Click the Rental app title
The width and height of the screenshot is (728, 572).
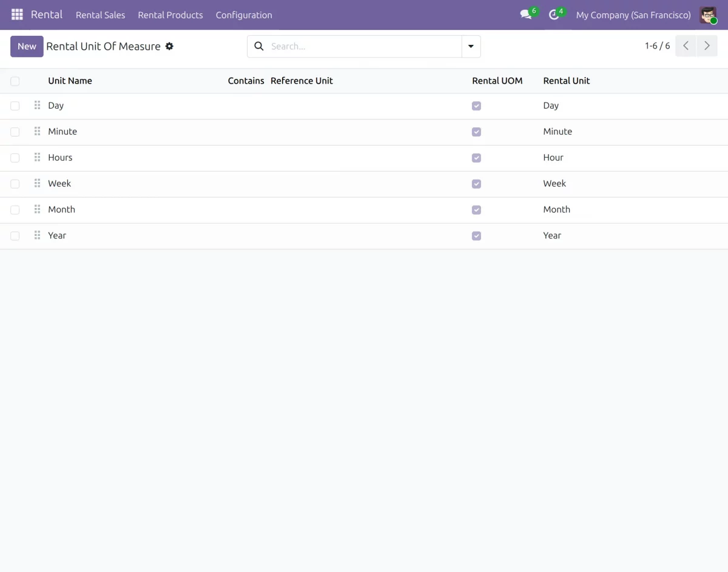[x=47, y=15]
